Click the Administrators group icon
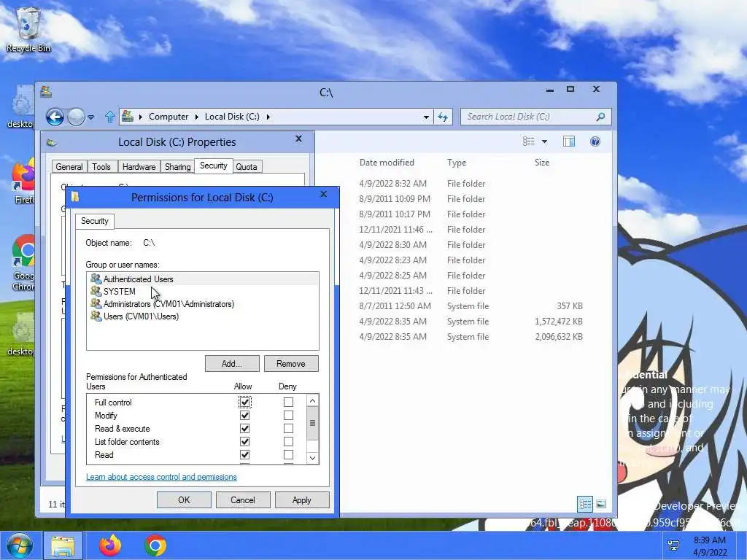This screenshot has height=560, width=747. [x=96, y=303]
